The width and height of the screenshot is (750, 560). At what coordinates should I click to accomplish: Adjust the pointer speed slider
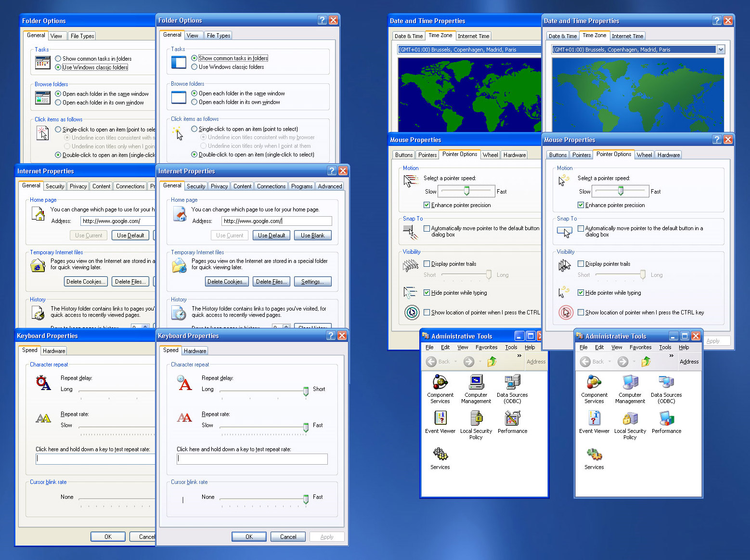[621, 191]
